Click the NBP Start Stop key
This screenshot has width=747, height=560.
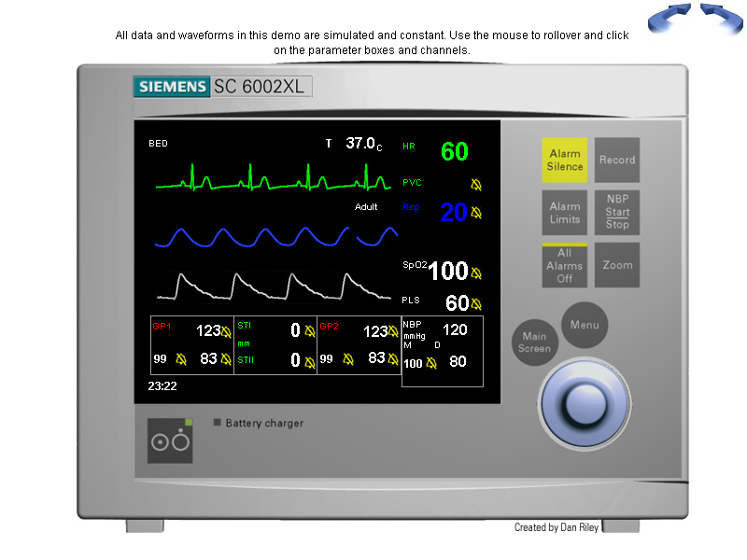pyautogui.click(x=617, y=213)
